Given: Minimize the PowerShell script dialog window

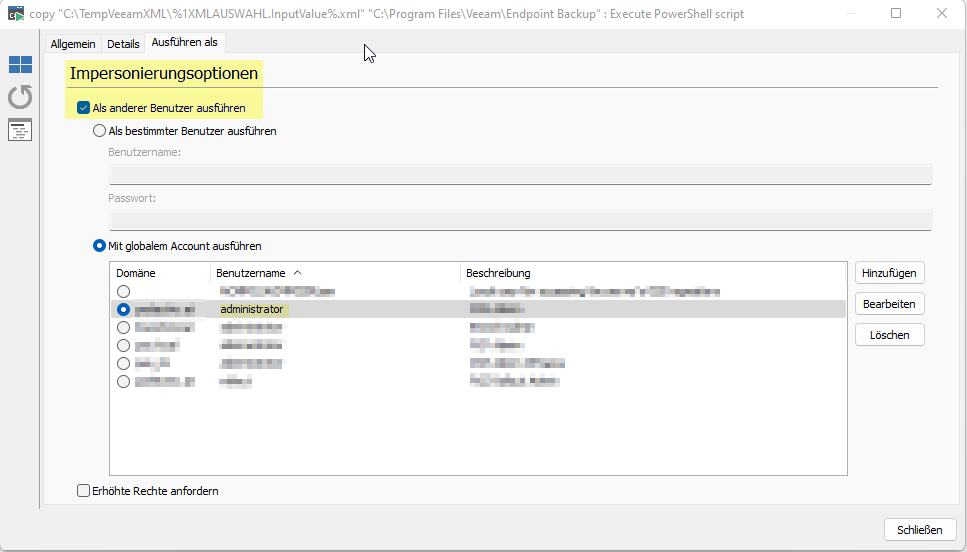Looking at the screenshot, I should (x=850, y=14).
